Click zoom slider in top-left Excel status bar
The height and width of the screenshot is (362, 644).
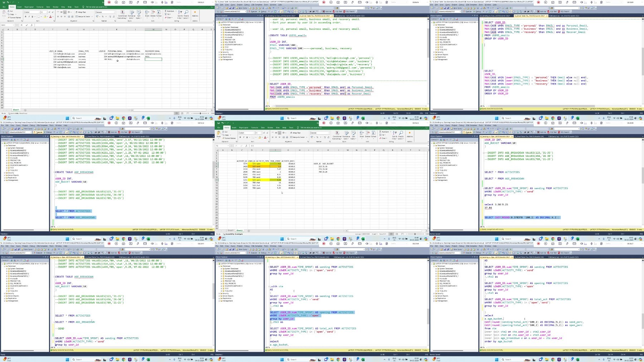tap(200, 114)
